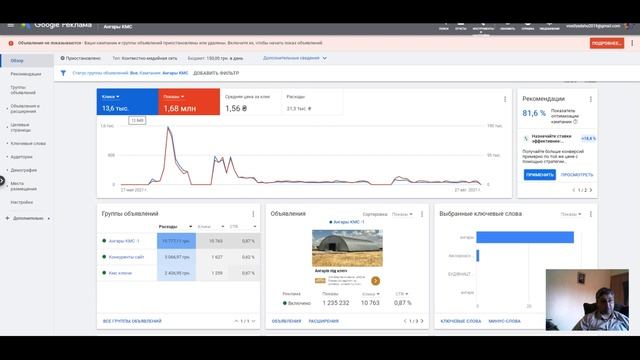Image resolution: width=640 pixels, height=360 pixels.
Task: Open Места размещения in left navigation
Action: 24,186
